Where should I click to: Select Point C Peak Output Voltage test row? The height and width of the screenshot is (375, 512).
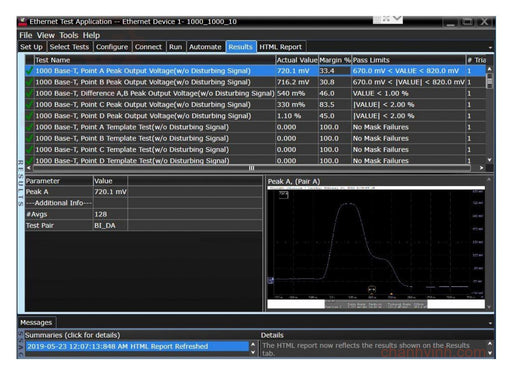click(255, 104)
